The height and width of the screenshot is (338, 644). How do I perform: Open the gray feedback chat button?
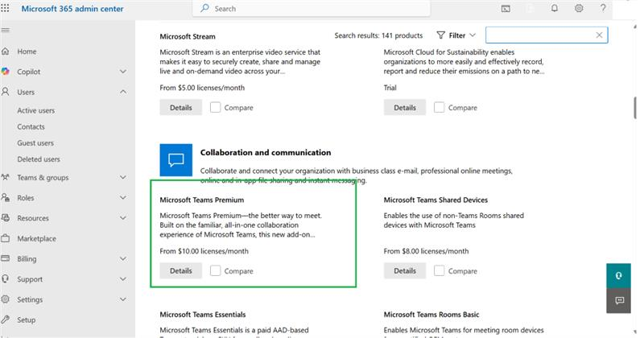pos(618,301)
